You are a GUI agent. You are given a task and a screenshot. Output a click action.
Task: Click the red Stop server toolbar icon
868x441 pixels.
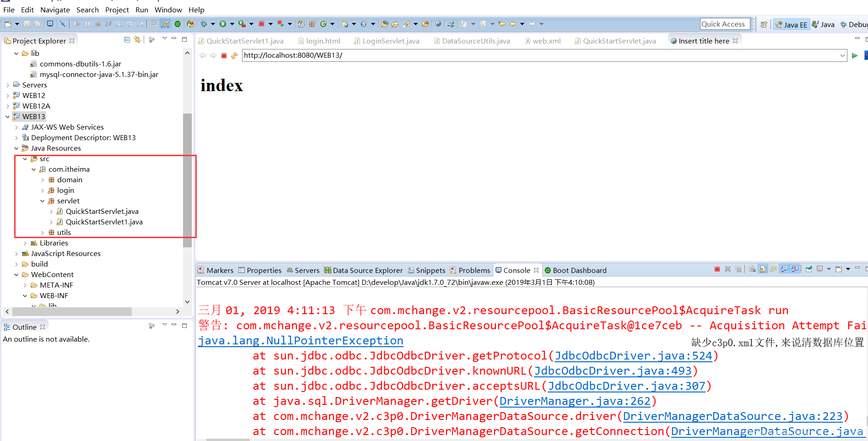point(261,24)
